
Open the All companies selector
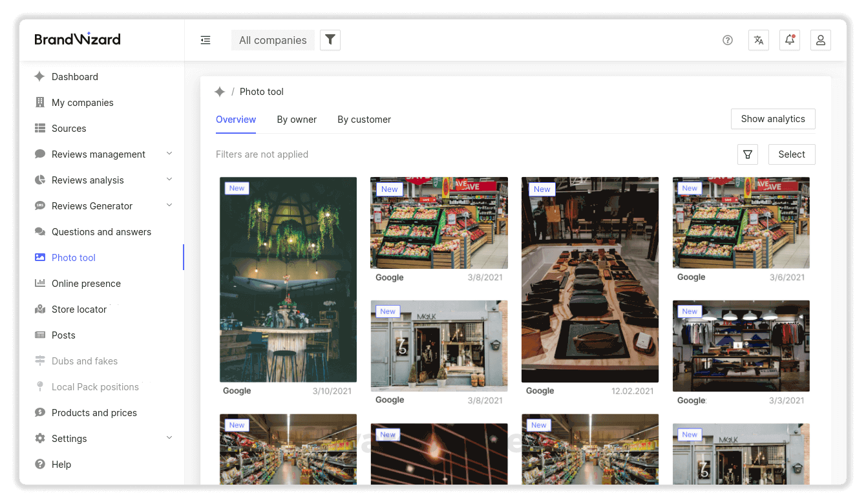pyautogui.click(x=273, y=39)
